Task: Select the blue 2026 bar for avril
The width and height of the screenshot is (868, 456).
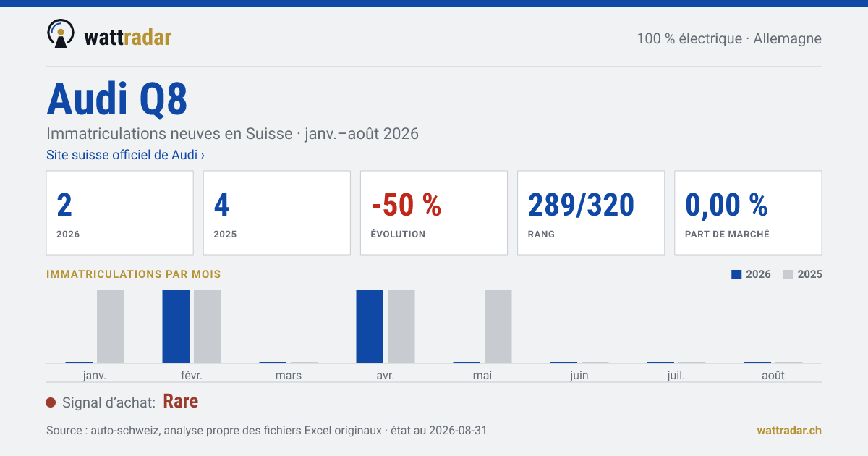Action: click(370, 326)
